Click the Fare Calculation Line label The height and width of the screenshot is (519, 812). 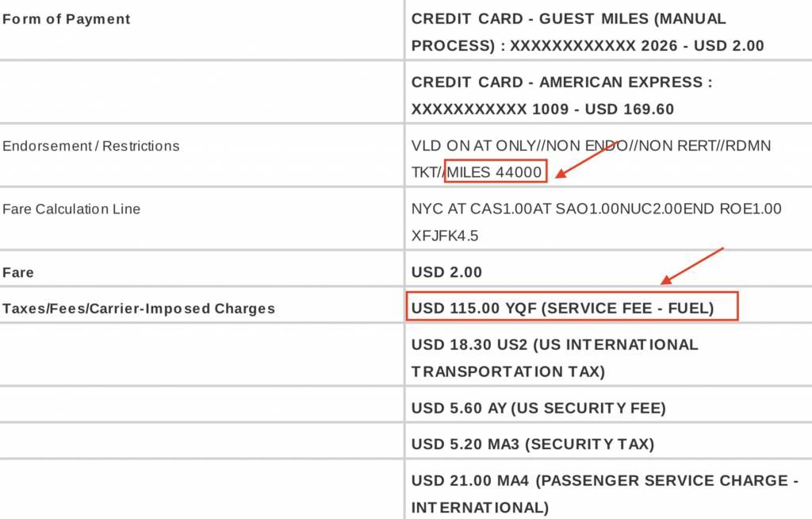tap(71, 209)
